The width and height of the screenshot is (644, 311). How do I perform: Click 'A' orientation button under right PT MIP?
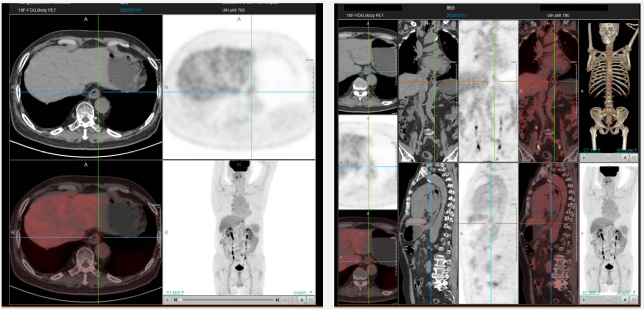tap(625, 300)
